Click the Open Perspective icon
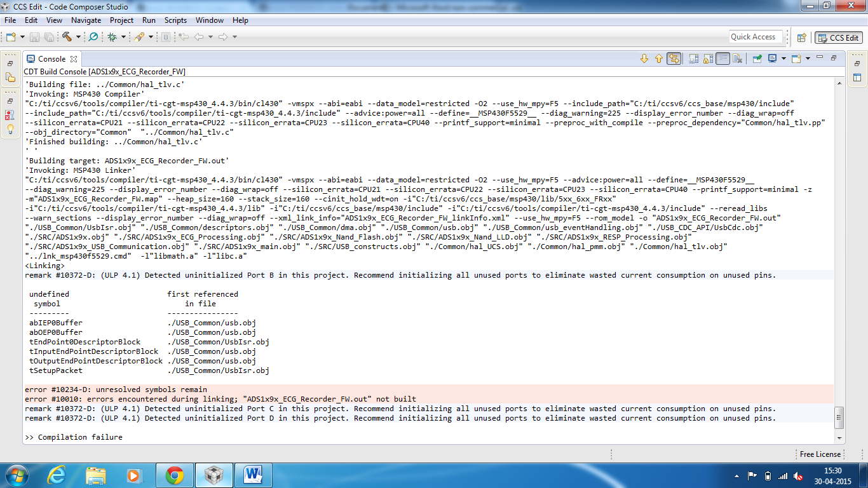 (x=802, y=37)
